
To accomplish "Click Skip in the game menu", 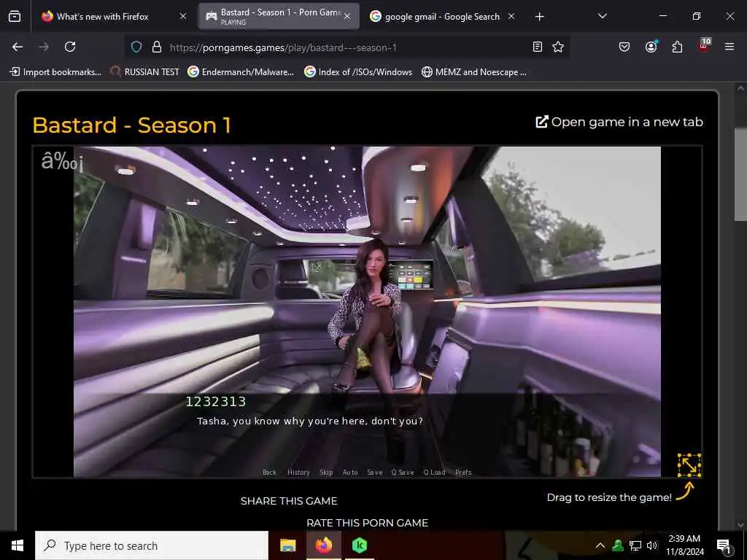I will point(326,472).
